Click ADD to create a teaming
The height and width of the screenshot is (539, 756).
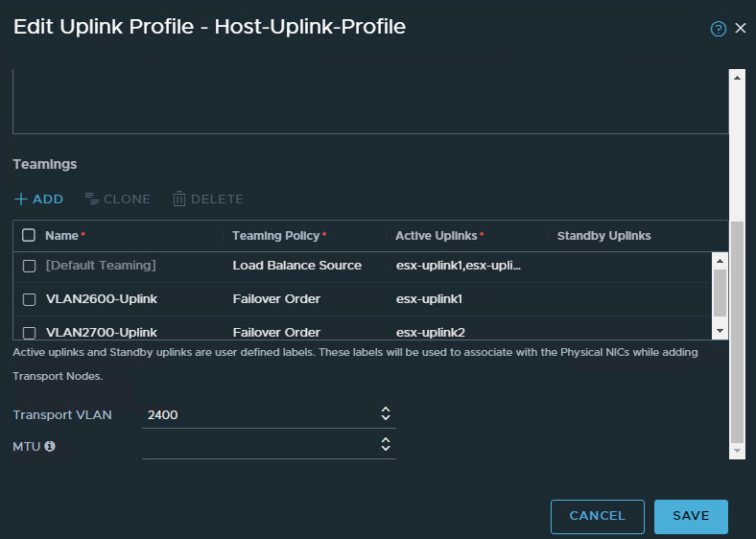38,199
